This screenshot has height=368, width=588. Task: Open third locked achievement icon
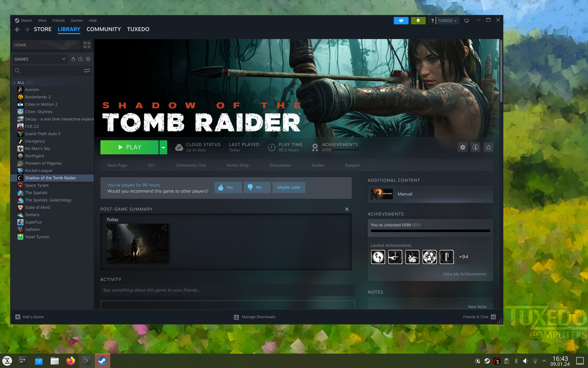point(412,257)
